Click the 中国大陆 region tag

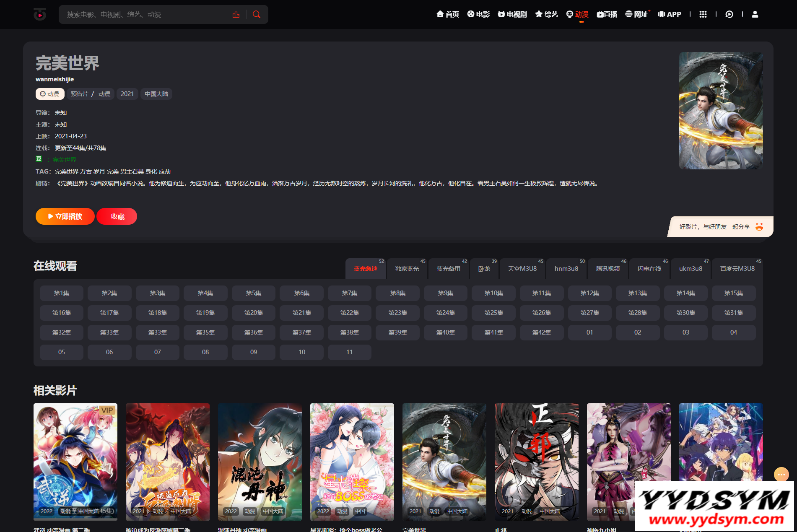click(x=156, y=94)
